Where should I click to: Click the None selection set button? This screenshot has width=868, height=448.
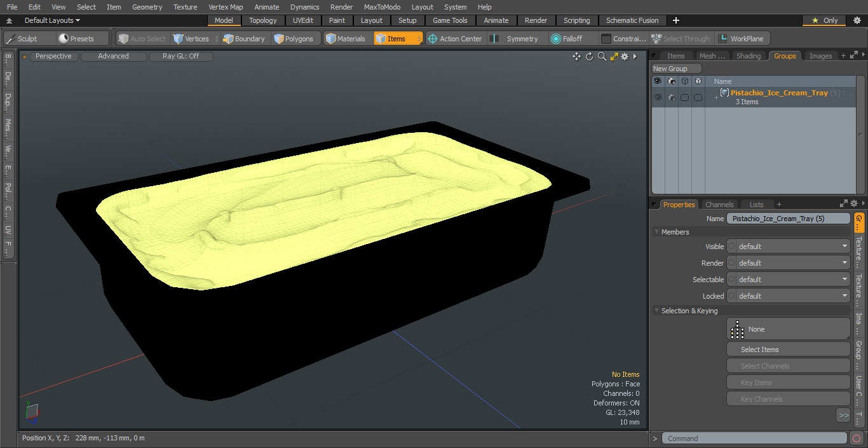coord(789,329)
